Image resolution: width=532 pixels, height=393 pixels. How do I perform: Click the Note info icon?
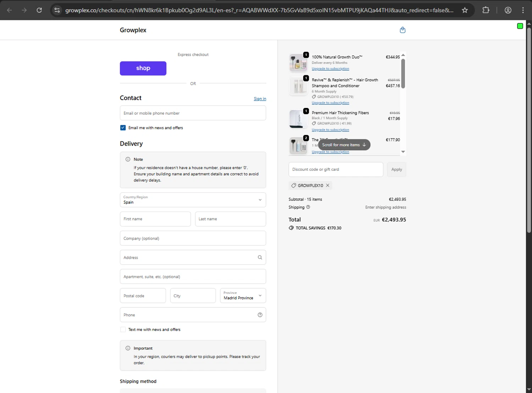tap(128, 159)
